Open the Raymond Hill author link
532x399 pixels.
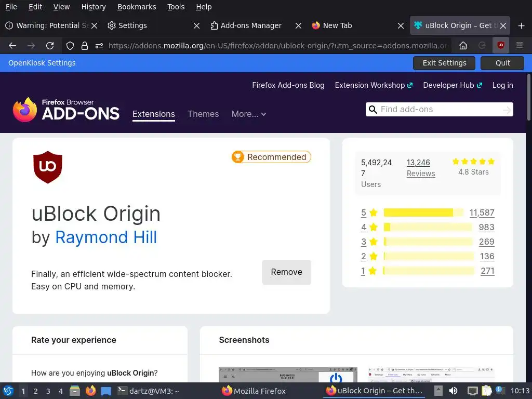click(106, 237)
